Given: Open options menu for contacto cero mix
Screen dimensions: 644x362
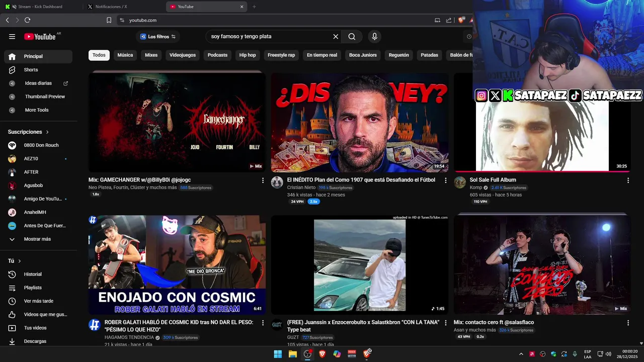Looking at the screenshot, I should [628, 323].
